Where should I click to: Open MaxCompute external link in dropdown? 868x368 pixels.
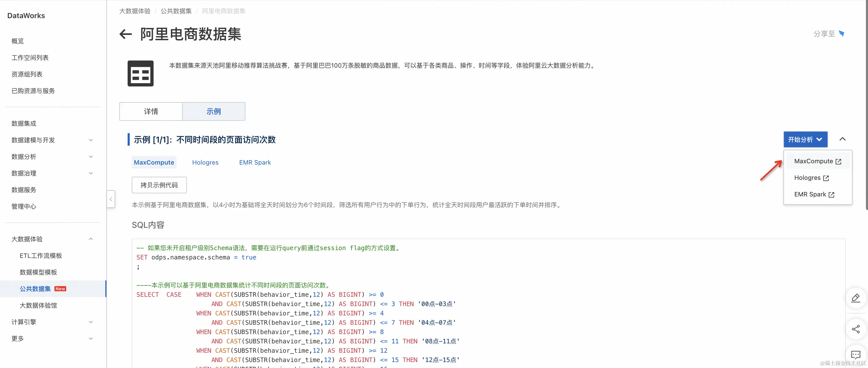817,161
